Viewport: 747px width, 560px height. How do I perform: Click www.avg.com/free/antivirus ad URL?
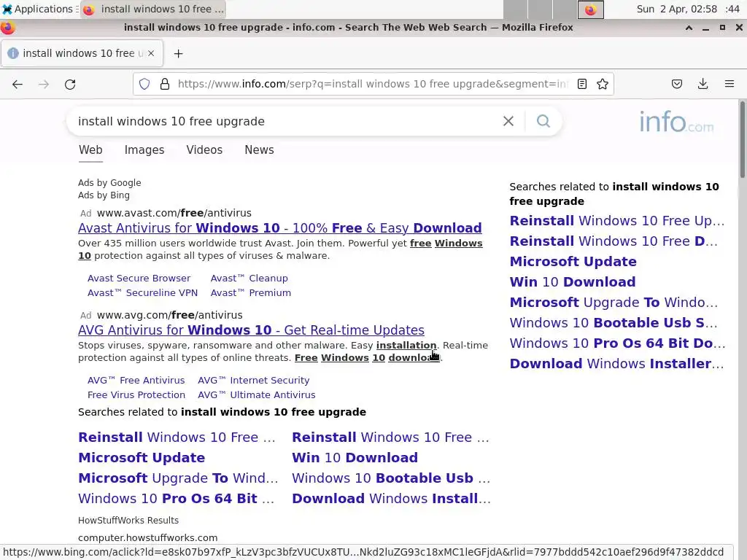click(x=169, y=315)
